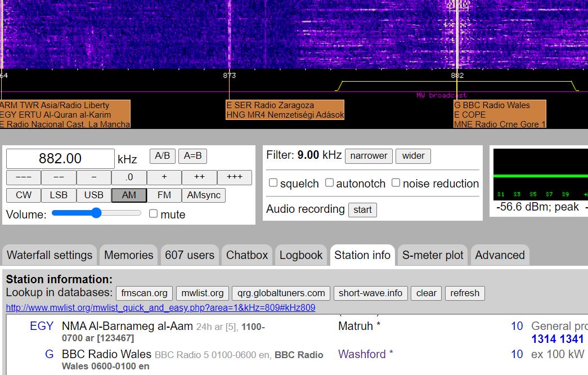Screen dimensions: 588x375
Task: Open the Waterfall settings tab
Action: click(x=50, y=255)
